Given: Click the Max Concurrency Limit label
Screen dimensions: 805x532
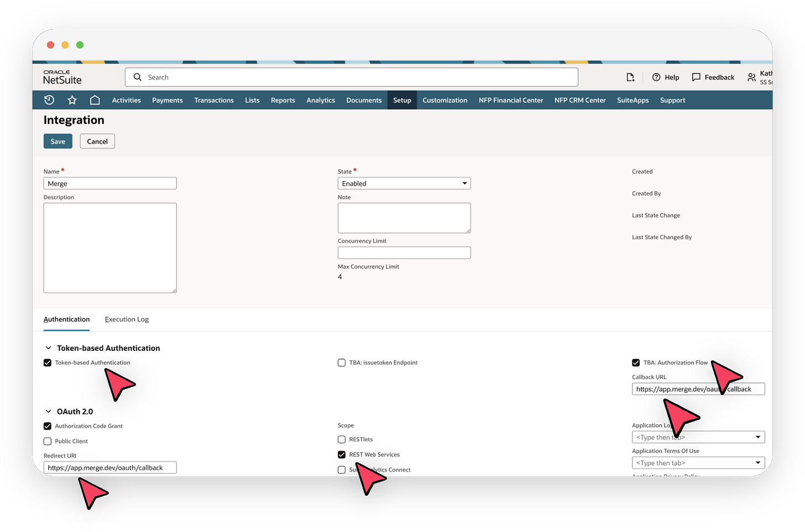Looking at the screenshot, I should coord(368,266).
